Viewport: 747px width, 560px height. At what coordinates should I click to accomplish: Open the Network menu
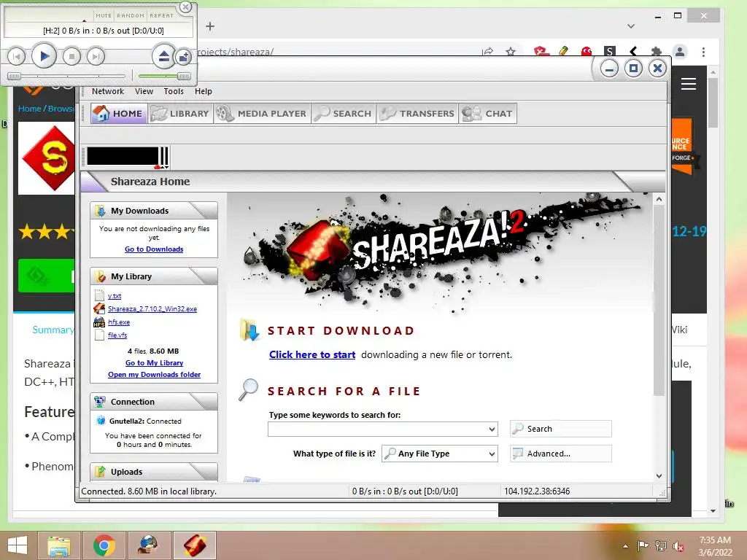click(108, 91)
